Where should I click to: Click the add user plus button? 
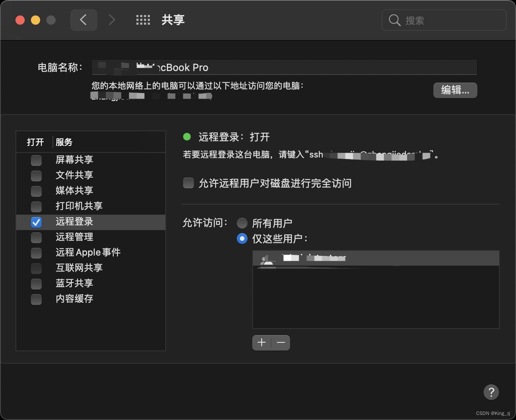point(261,343)
